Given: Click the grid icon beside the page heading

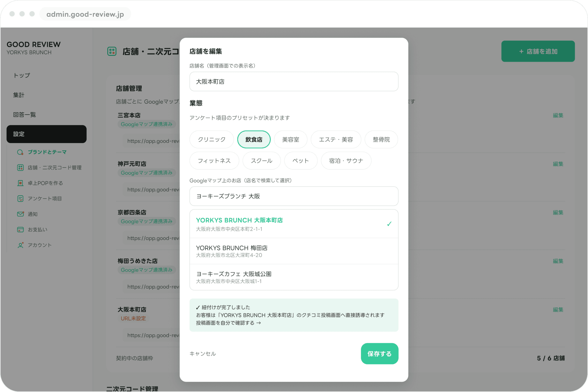Looking at the screenshot, I should 112,51.
